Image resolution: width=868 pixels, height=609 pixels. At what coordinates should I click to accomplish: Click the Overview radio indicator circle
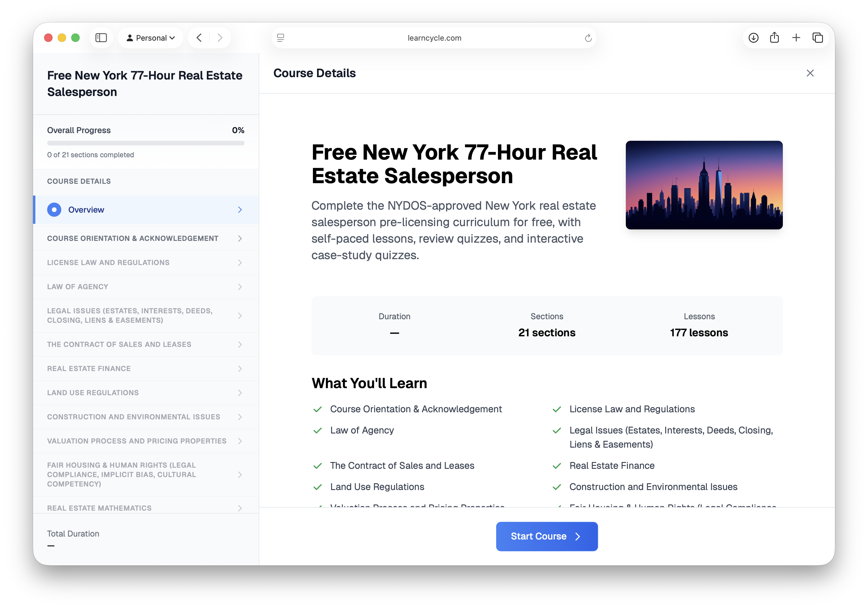54,210
